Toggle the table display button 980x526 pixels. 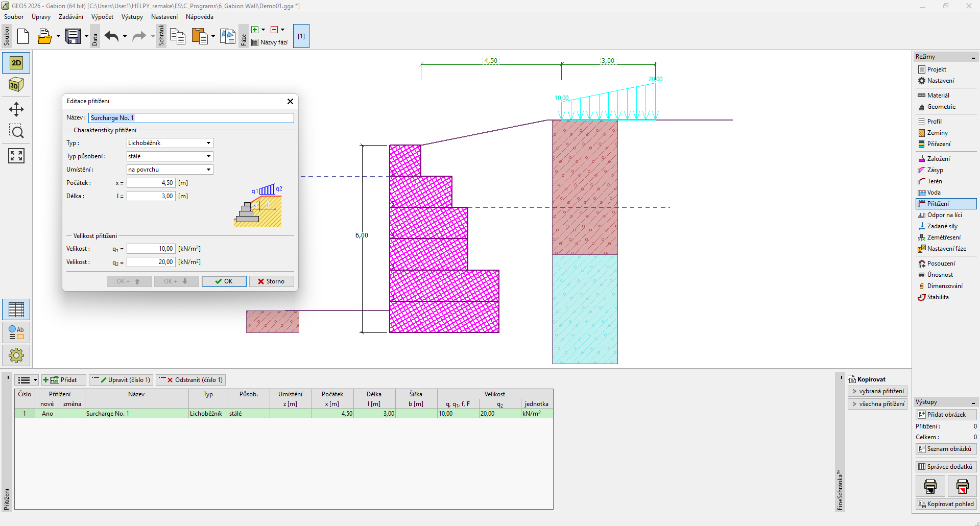[16, 309]
